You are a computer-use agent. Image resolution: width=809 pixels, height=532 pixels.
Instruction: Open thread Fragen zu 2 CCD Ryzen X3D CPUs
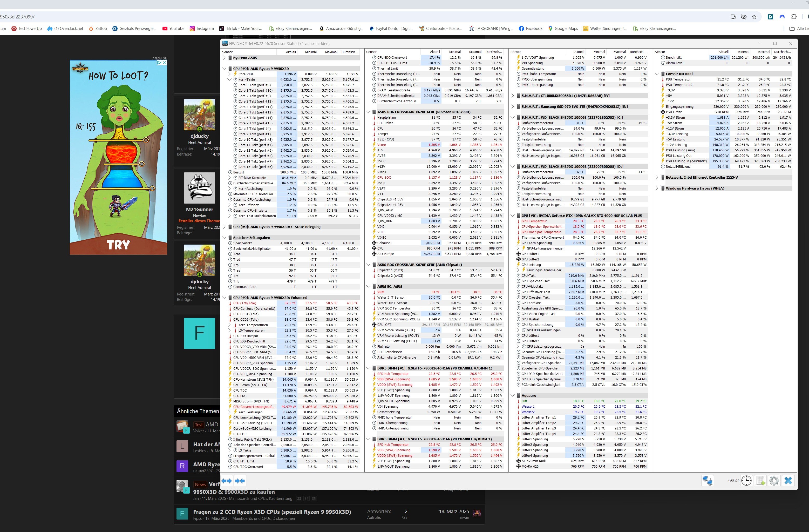click(x=272, y=511)
